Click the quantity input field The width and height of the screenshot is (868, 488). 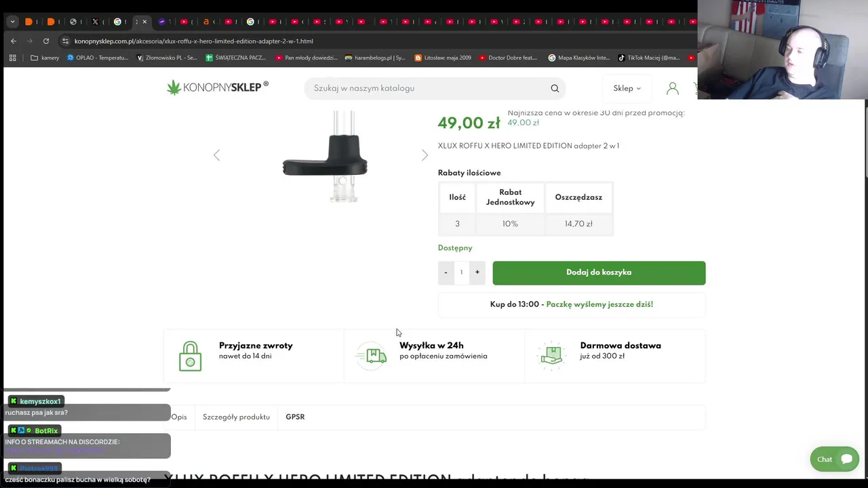(x=461, y=272)
